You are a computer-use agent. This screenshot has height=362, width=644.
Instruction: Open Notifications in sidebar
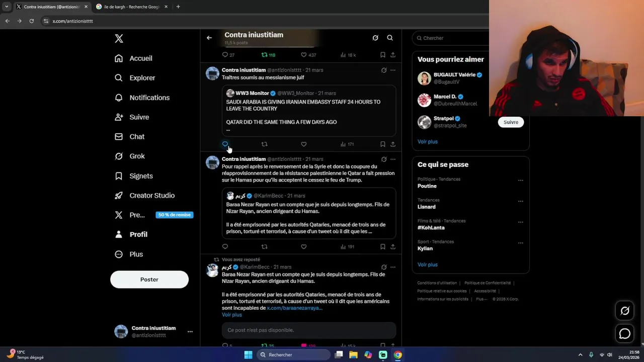(142, 98)
